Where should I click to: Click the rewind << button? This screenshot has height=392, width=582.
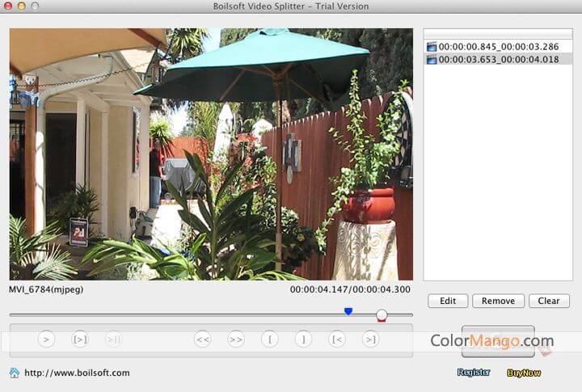coord(202,339)
